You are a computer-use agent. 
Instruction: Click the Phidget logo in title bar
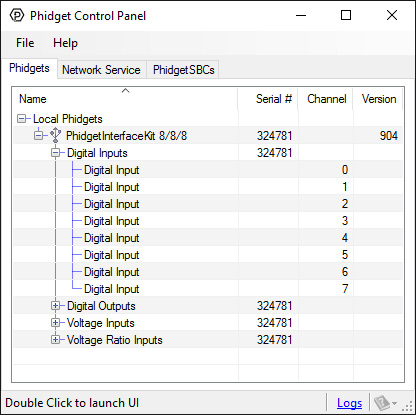click(x=17, y=15)
